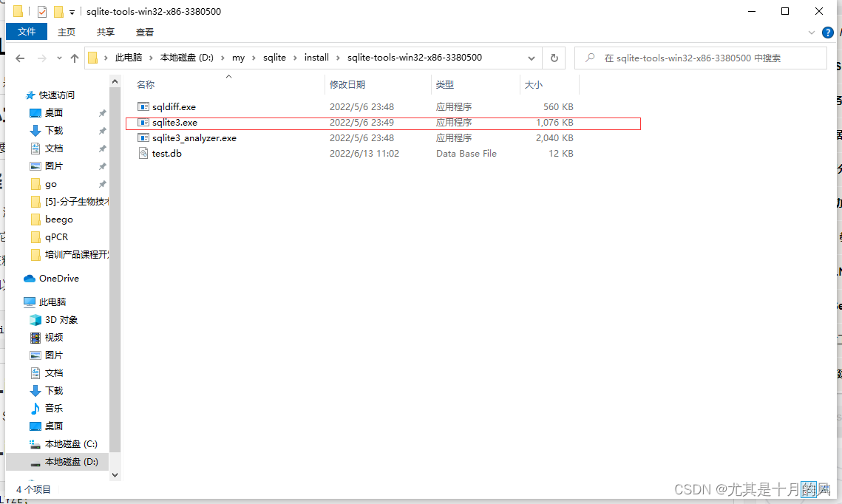Sort by the 修改日期 column header

coord(347,85)
